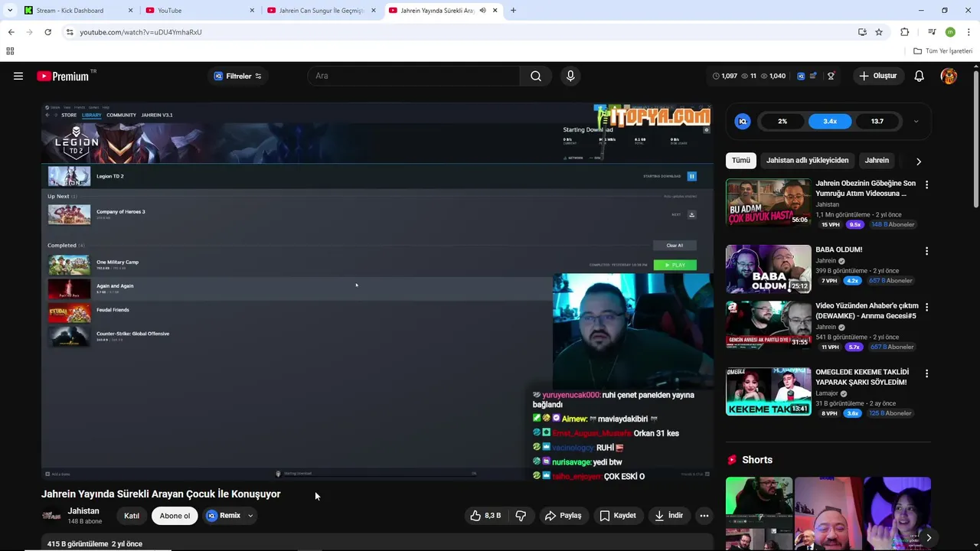View site information icon in address bar

coord(70,32)
